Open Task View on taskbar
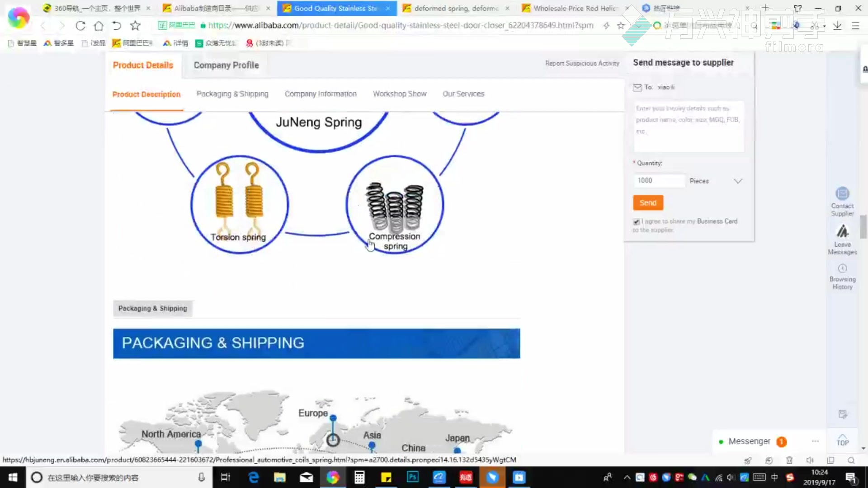 click(225, 477)
